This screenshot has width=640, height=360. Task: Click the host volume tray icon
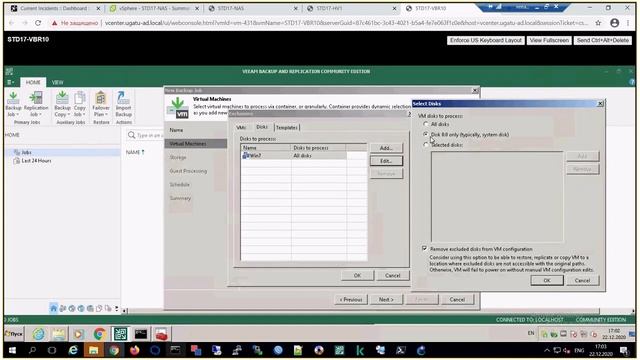567,351
